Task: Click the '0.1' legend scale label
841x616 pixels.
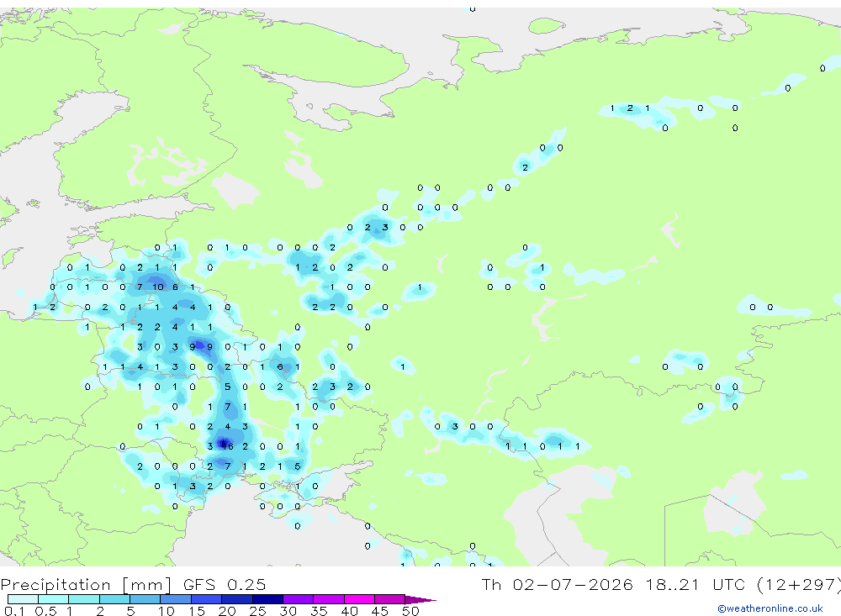Action: click(x=14, y=611)
